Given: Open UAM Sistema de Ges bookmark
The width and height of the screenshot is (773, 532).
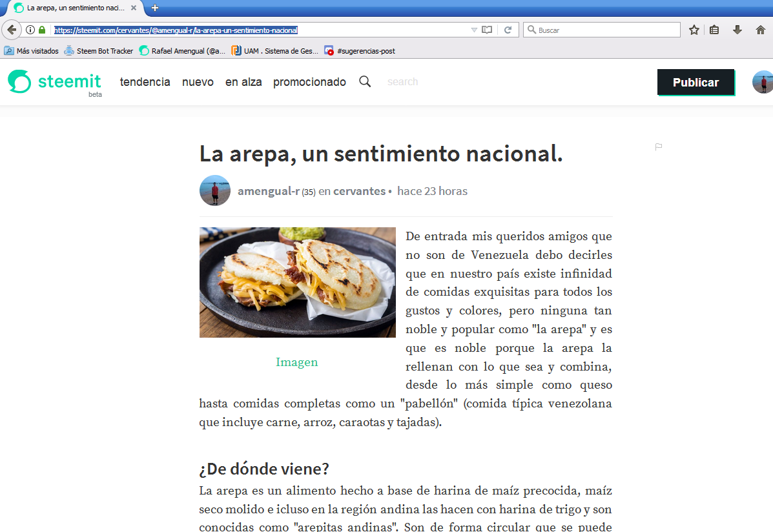Looking at the screenshot, I should pos(275,51).
